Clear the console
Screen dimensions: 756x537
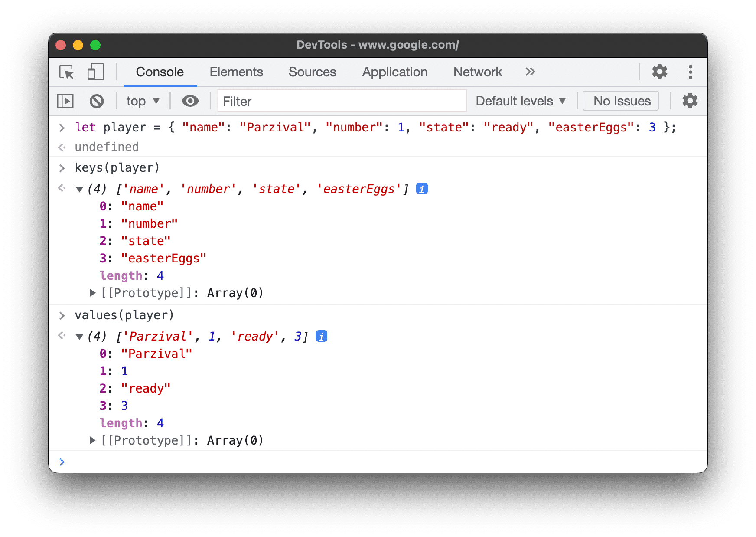click(97, 101)
